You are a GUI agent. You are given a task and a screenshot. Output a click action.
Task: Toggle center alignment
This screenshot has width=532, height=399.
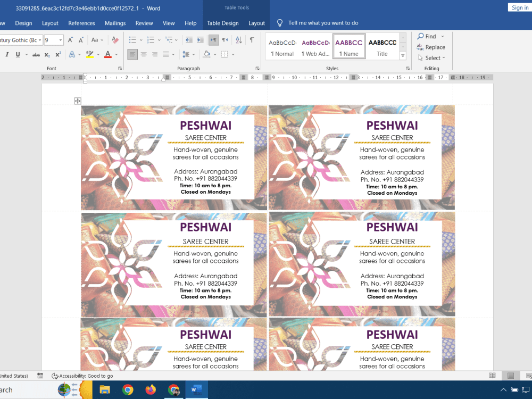144,54
